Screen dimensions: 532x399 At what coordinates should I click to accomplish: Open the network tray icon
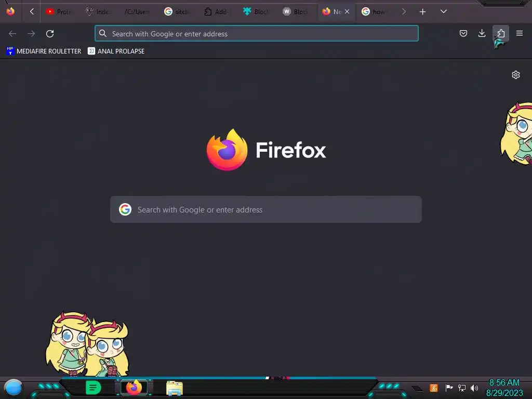tap(462, 388)
